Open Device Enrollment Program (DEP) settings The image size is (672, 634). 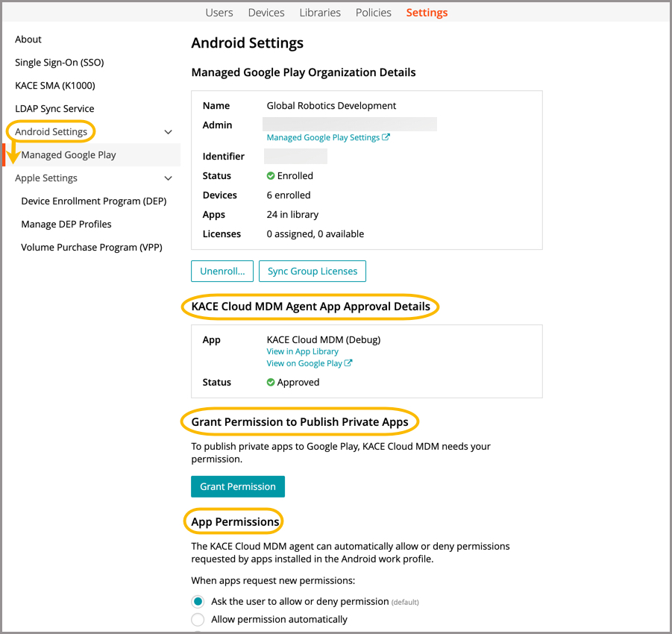(x=93, y=201)
